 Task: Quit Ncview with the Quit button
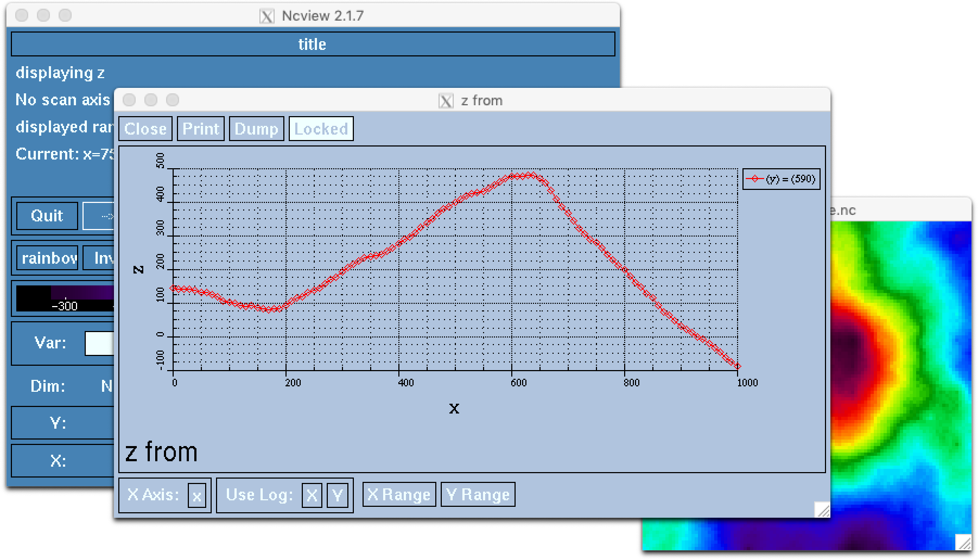pos(47,216)
